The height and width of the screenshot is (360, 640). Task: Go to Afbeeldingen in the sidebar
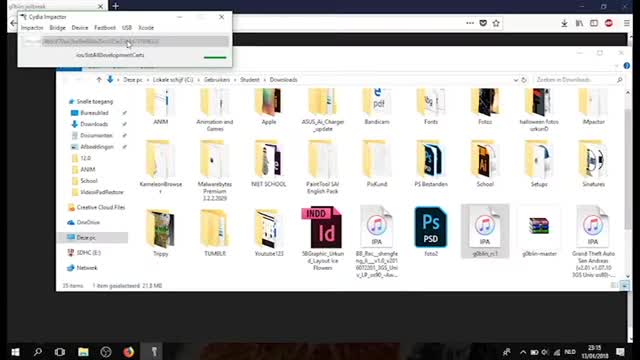point(97,147)
